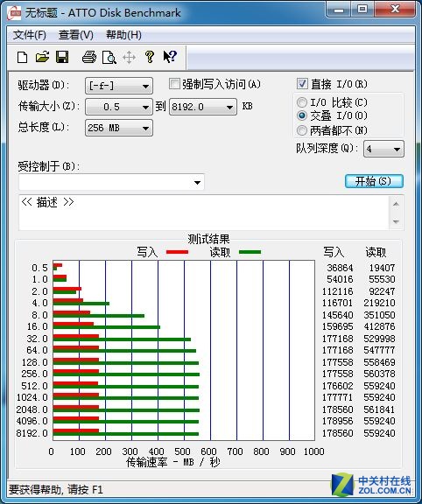Activate context help arrow-question icon
The height and width of the screenshot is (504, 422).
(170, 57)
